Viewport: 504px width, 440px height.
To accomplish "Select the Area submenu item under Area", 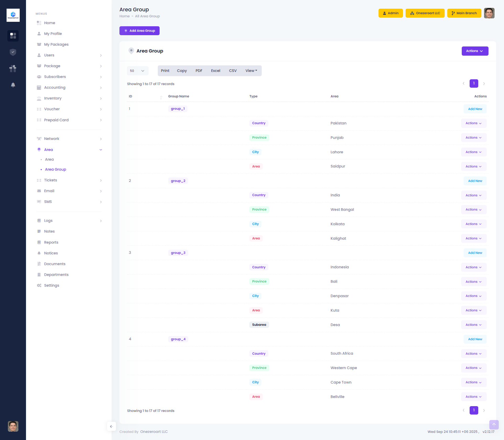I will (x=49, y=159).
